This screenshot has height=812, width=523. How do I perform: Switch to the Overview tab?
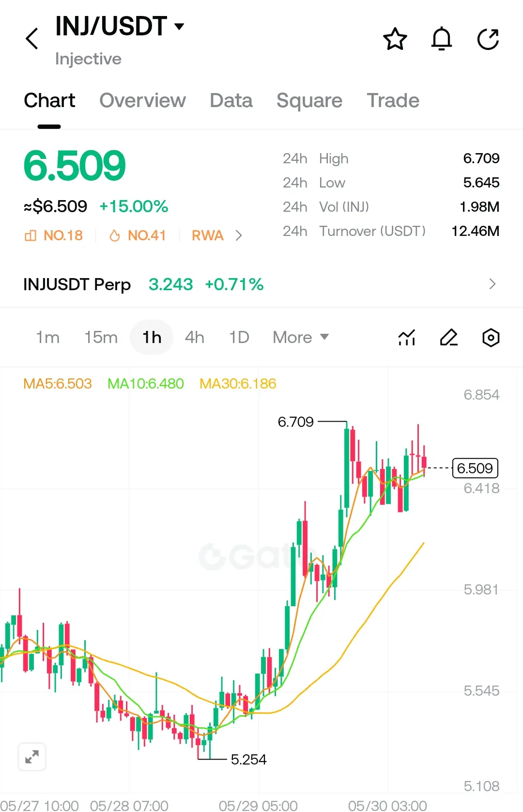[142, 101]
